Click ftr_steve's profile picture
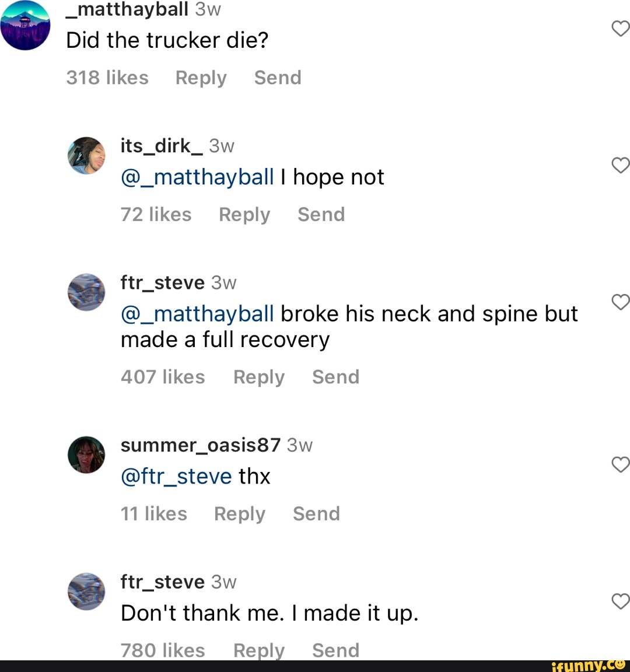This screenshot has width=630, height=672. (x=87, y=292)
